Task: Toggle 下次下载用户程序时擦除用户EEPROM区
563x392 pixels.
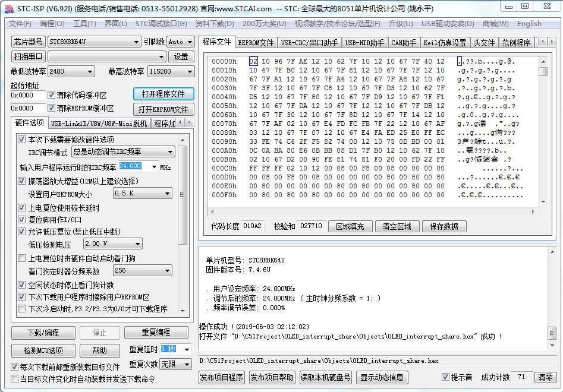Action: (x=21, y=297)
